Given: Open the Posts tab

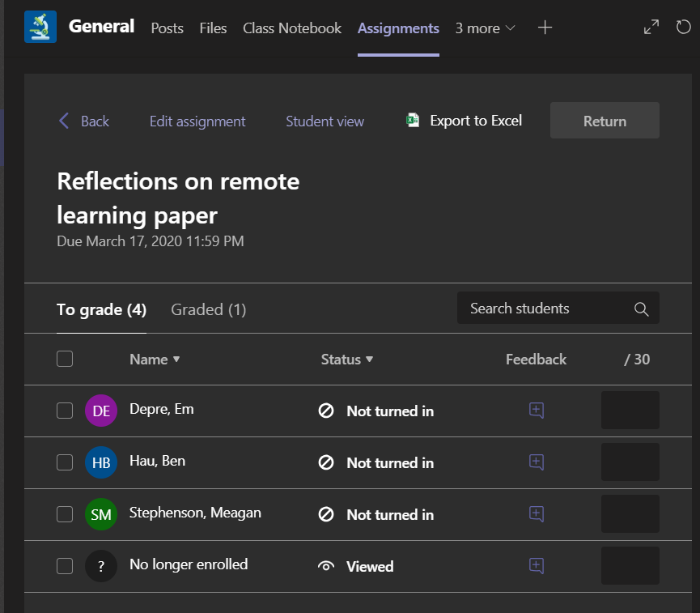Looking at the screenshot, I should [167, 28].
